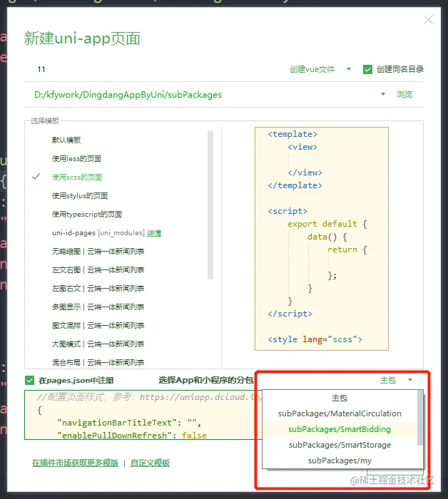Choose 主包 in the subpackage list
The width and height of the screenshot is (448, 499).
[x=340, y=398]
